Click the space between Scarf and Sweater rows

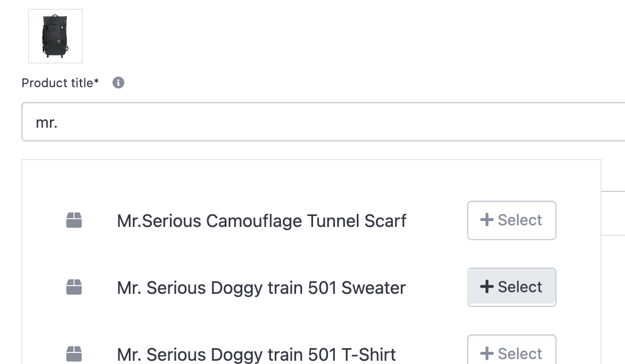tap(311, 254)
